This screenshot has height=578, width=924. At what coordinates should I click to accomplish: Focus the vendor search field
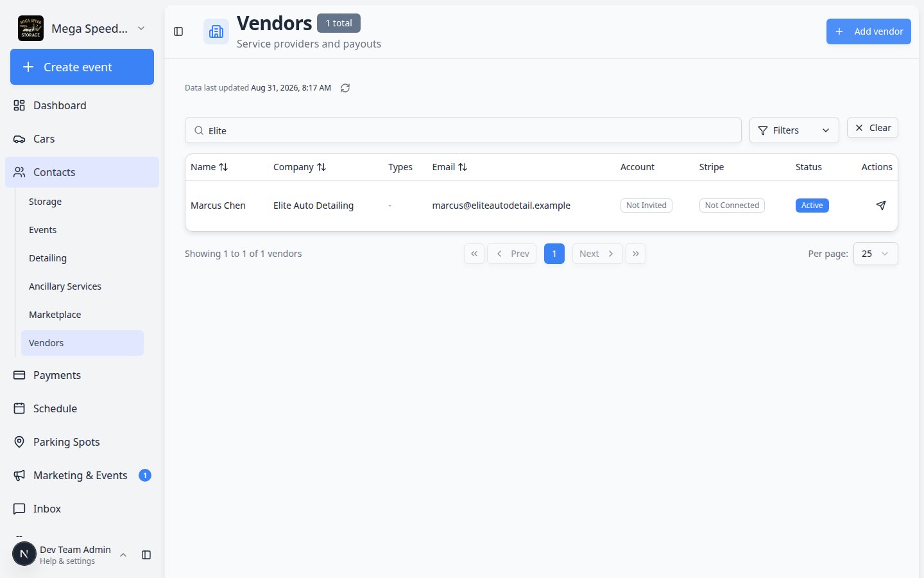pos(463,130)
